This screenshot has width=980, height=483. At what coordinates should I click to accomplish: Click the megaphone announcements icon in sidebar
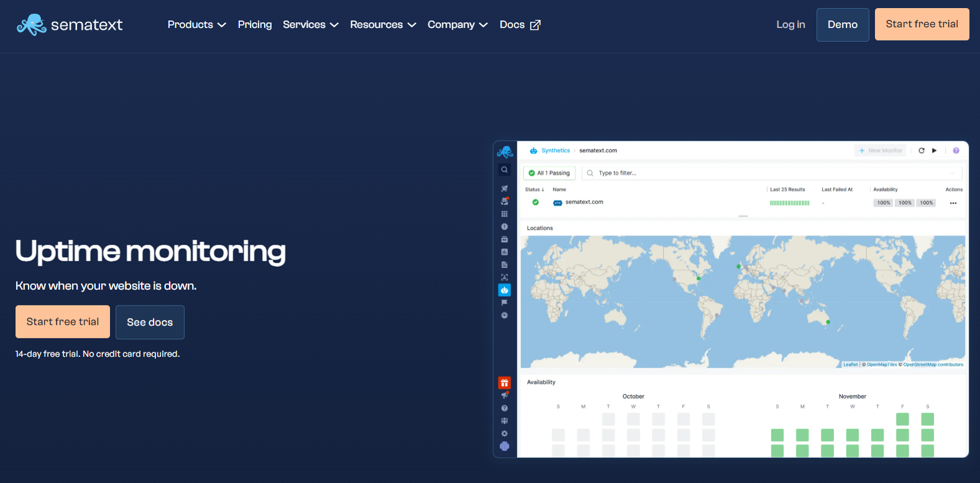coord(505,395)
